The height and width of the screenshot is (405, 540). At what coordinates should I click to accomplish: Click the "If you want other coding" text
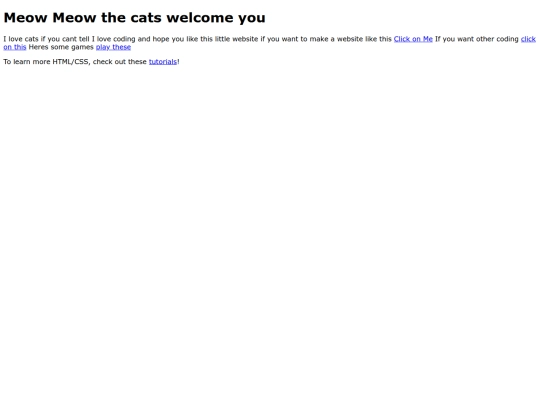click(477, 39)
